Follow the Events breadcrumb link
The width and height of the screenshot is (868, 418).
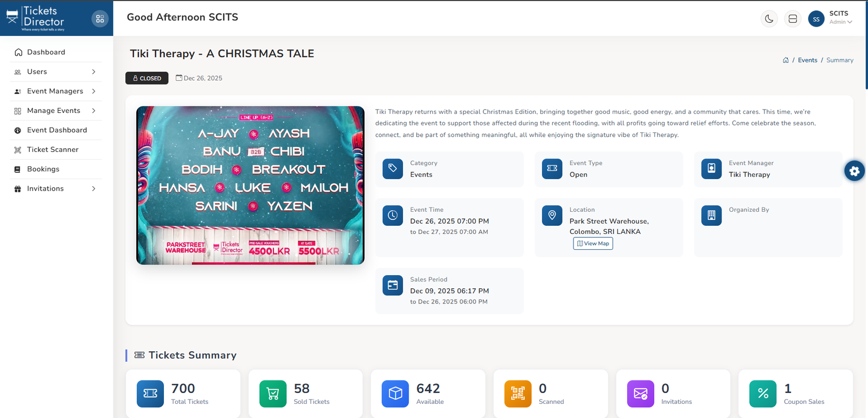coord(807,60)
